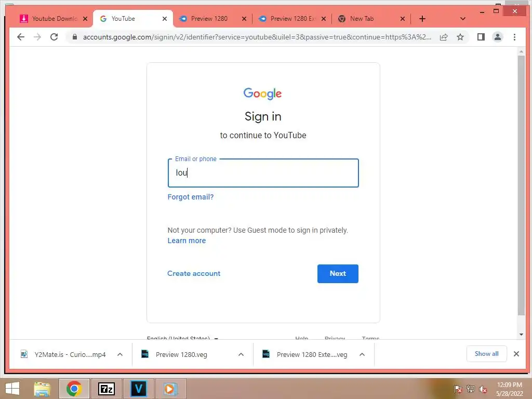This screenshot has width=532, height=399.
Task: Open the Chrome profile avatar
Action: [497, 37]
